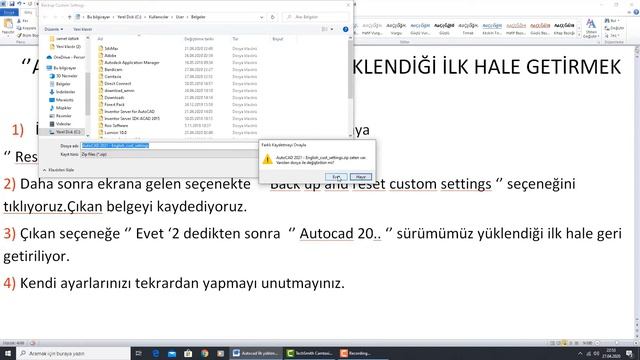This screenshot has width=640, height=360.
Task: Open the Düzenle menu in save dialog
Action: (53, 29)
